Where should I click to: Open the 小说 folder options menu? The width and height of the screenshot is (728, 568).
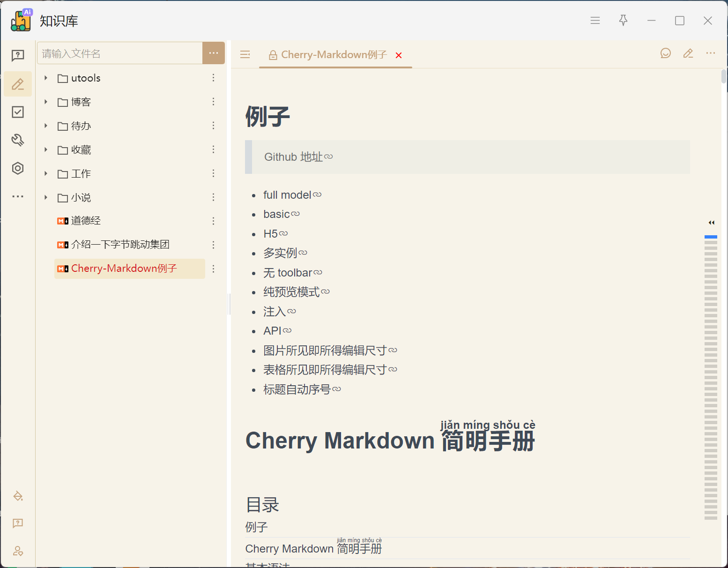tap(214, 197)
